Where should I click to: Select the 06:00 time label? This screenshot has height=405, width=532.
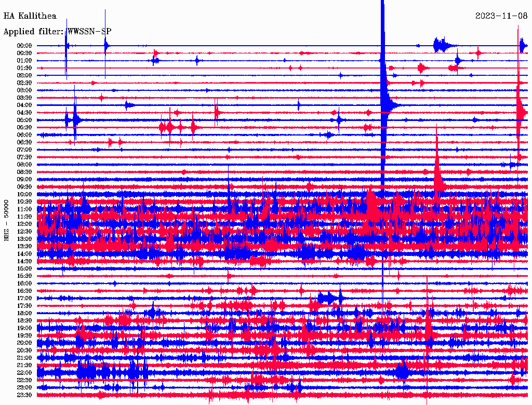[x=24, y=134]
